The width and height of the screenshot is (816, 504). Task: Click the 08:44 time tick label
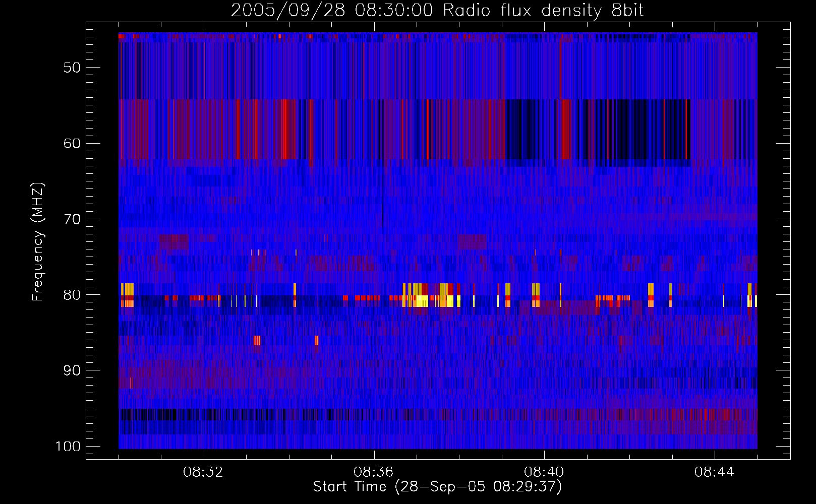point(715,472)
